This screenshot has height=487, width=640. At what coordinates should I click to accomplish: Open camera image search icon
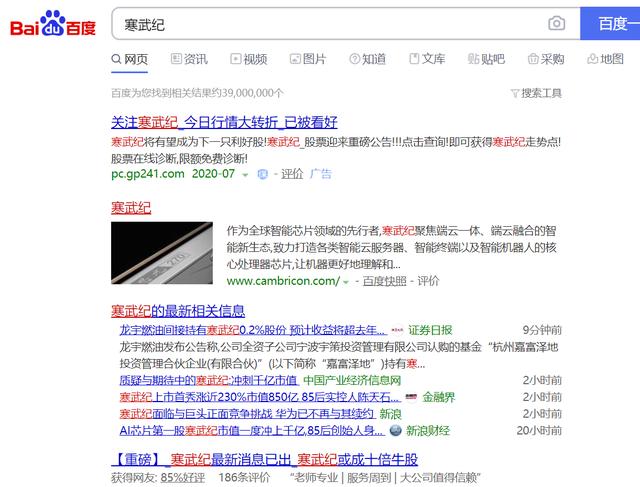pyautogui.click(x=556, y=23)
